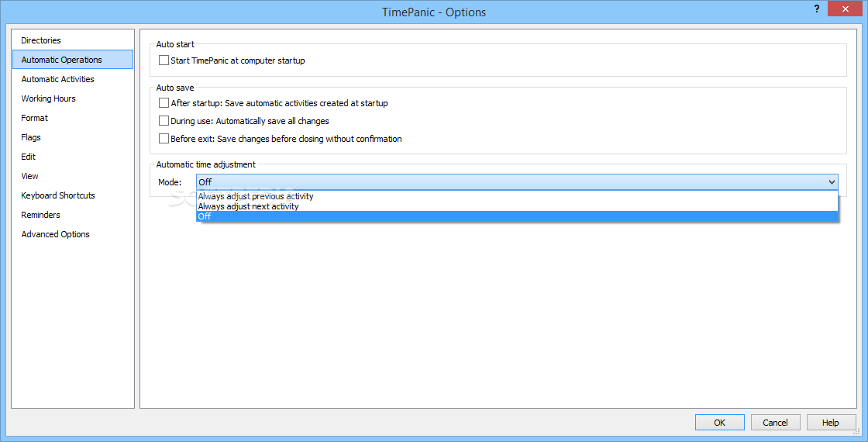Viewport: 868px width, 442px height.
Task: Click the Cancel button
Action: click(x=775, y=423)
